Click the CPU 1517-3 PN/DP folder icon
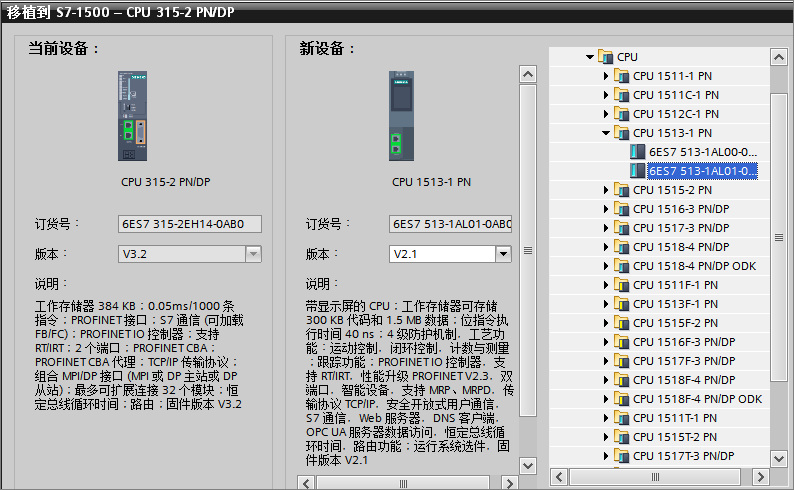794x490 pixels. pyautogui.click(x=621, y=228)
